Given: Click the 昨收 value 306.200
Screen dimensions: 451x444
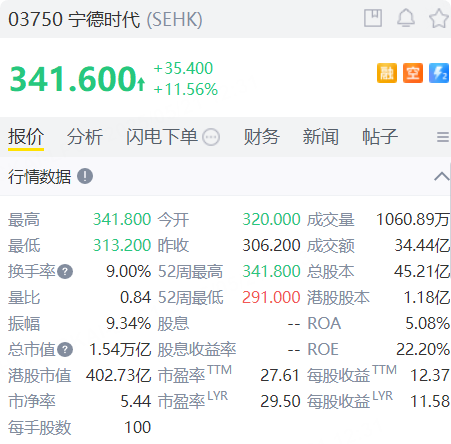Looking at the screenshot, I should point(271,246).
